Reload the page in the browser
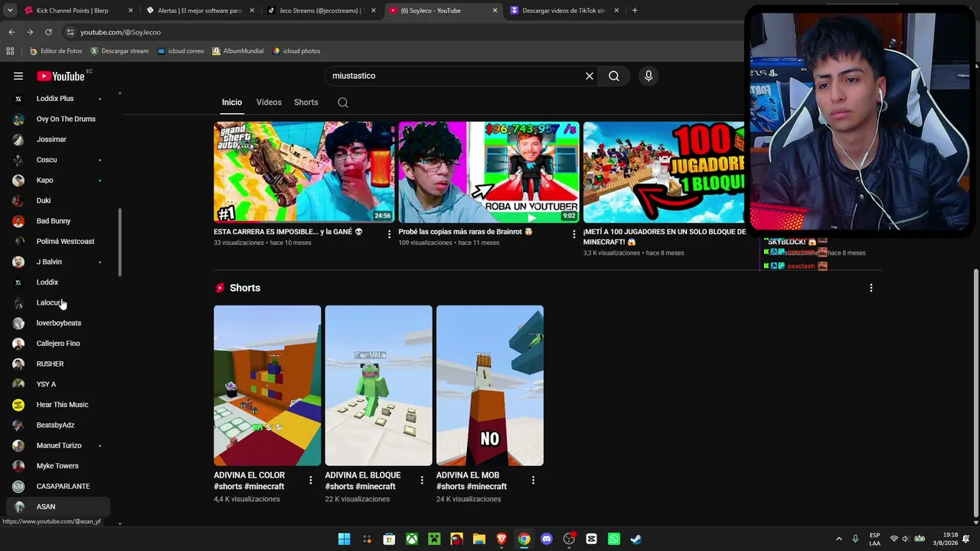 48,32
